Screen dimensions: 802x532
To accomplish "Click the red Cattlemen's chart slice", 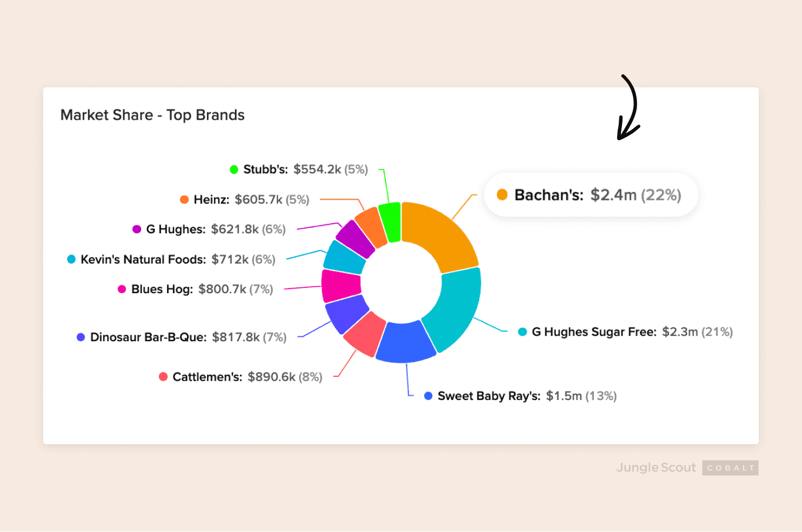I will (365, 333).
